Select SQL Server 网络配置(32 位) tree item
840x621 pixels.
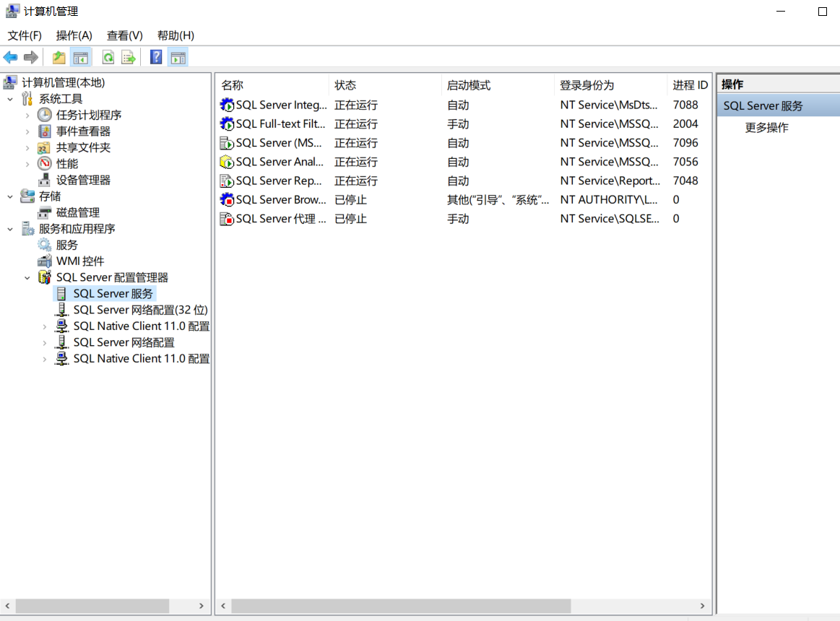(x=140, y=310)
